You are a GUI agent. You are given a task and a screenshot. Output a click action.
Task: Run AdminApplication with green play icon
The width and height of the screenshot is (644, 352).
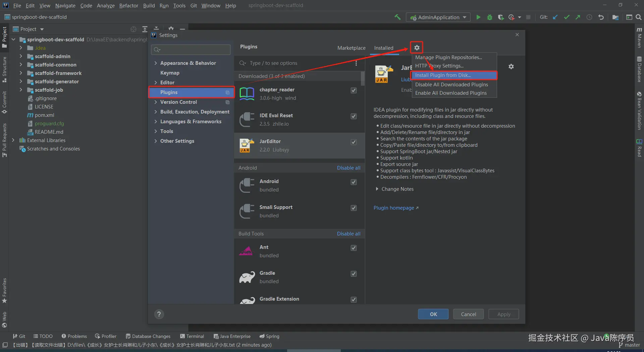tap(478, 17)
